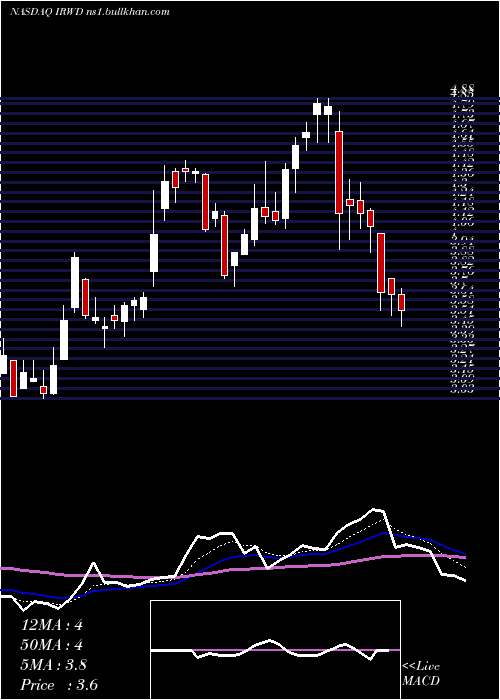Click the 50MA : 4 label
The height and width of the screenshot is (700, 500).
tap(52, 645)
